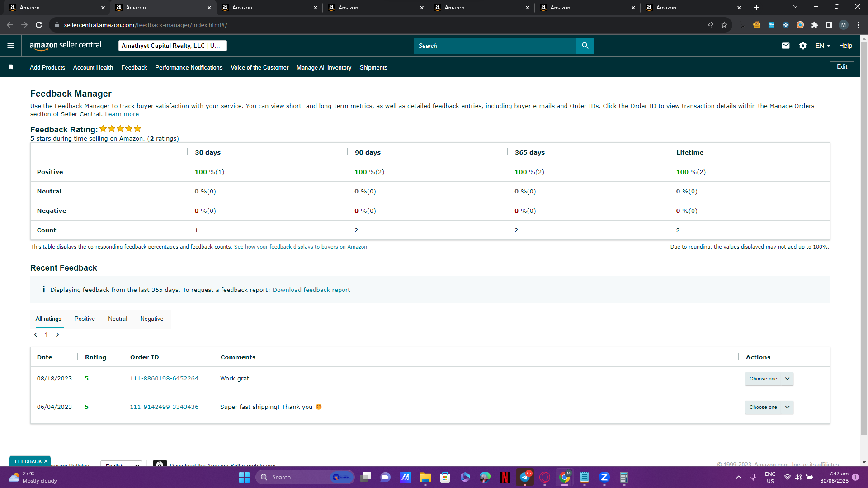Open the English language selector in footer
Screen dimensions: 868x488
(x=121, y=465)
